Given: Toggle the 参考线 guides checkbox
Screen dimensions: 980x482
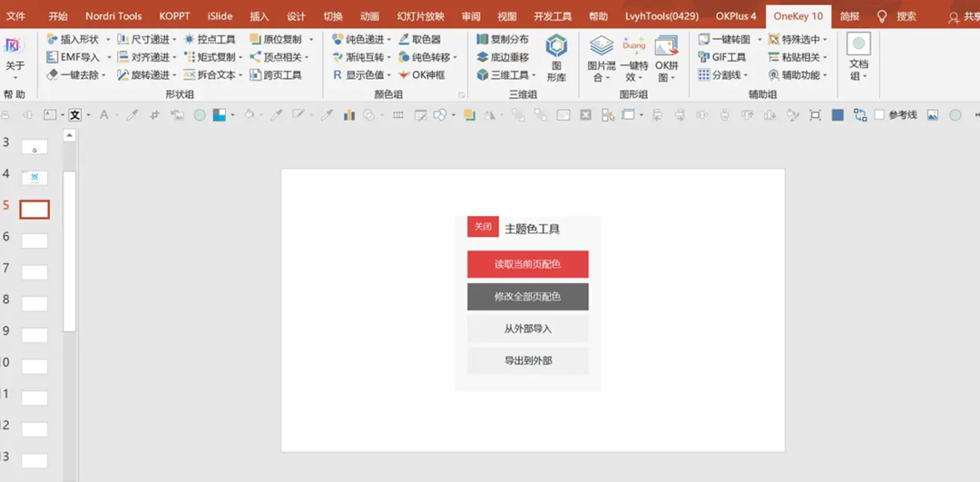Looking at the screenshot, I should pyautogui.click(x=879, y=115).
